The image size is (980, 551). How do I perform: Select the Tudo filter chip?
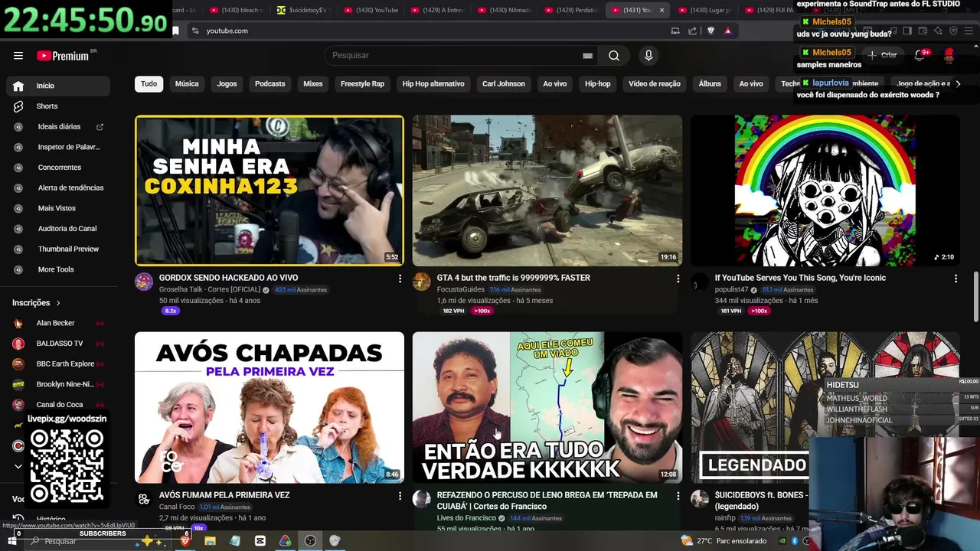tap(149, 84)
